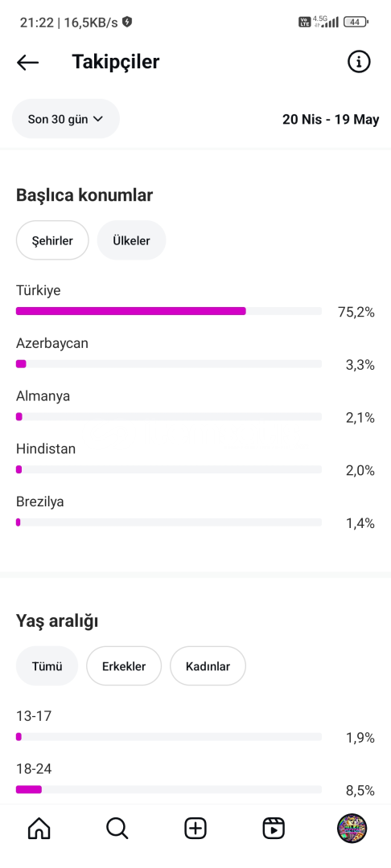Click the chevron next to Son 30 gün
The image size is (391, 868).
tap(98, 119)
